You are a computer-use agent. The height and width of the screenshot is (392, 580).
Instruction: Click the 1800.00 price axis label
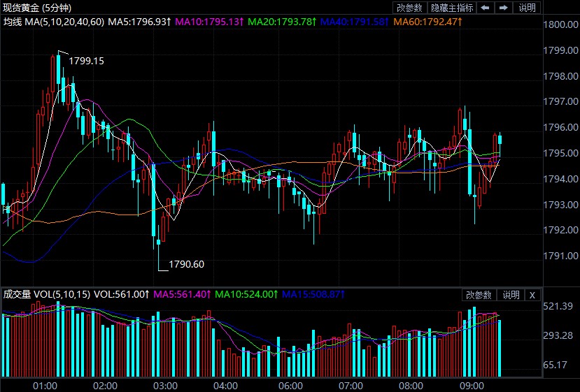pos(560,24)
